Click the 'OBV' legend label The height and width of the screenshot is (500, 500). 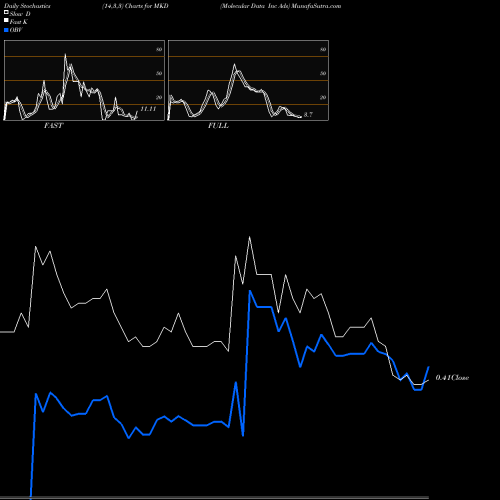pos(16,30)
